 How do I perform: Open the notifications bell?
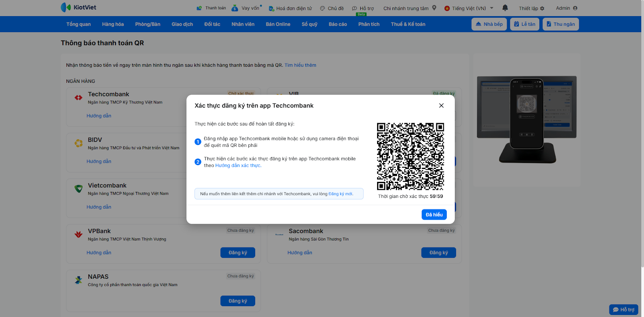click(x=505, y=8)
